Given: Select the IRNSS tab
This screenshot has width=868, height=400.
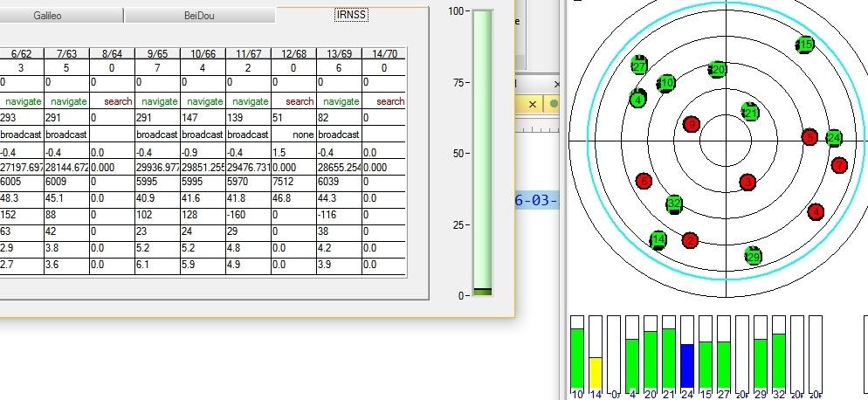Looking at the screenshot, I should point(352,14).
